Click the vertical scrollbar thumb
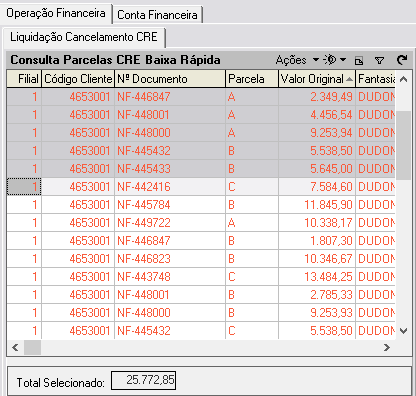The height and width of the screenshot is (396, 416). (x=404, y=146)
